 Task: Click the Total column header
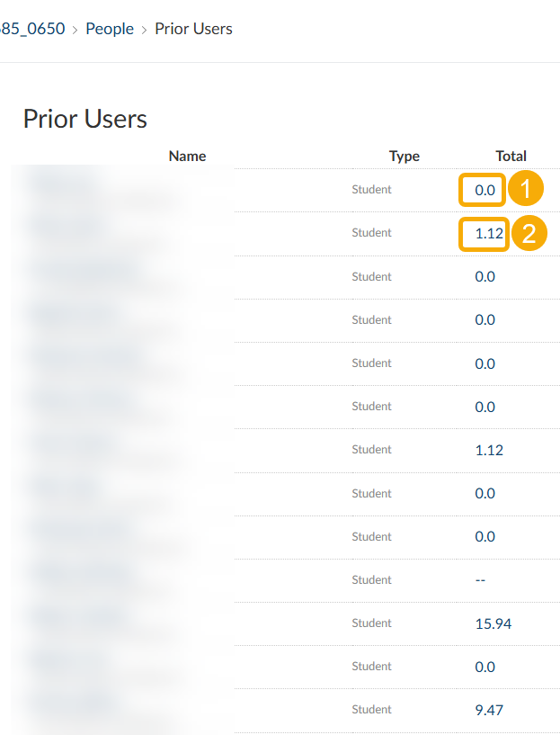pyautogui.click(x=511, y=156)
